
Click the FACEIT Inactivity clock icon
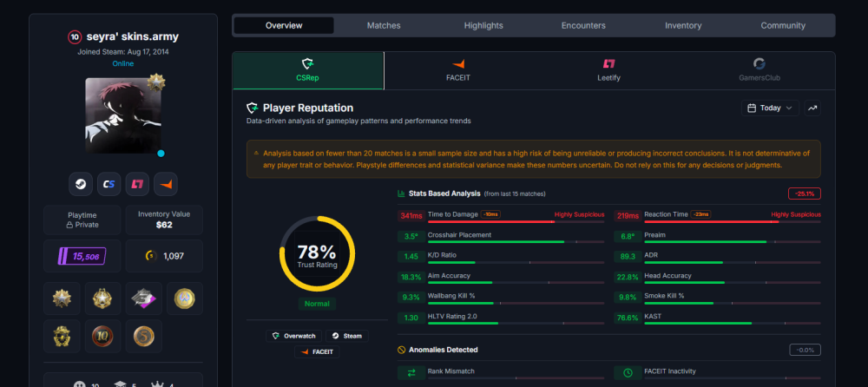[x=628, y=372]
